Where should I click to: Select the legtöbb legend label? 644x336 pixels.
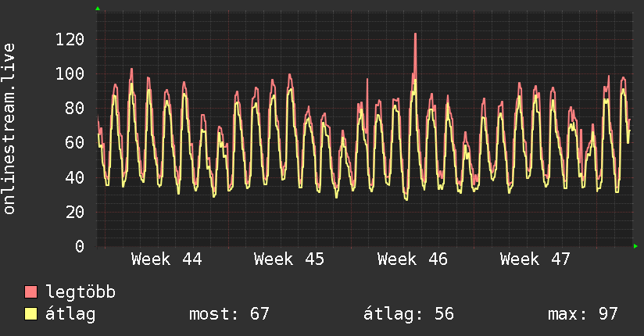[80, 292]
